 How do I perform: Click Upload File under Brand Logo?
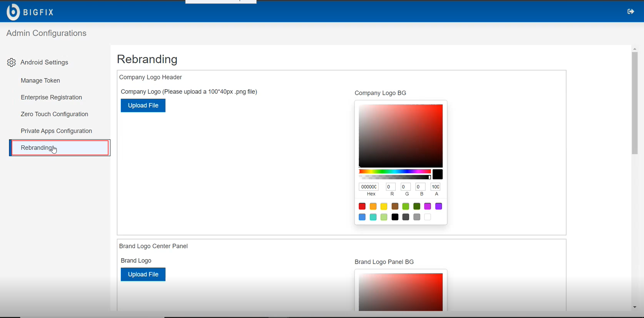tap(143, 274)
